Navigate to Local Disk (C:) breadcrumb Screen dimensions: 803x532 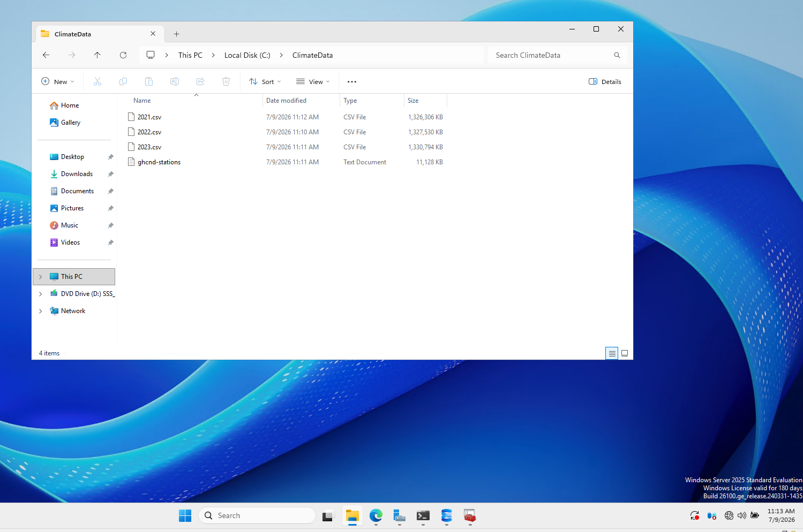click(x=247, y=55)
